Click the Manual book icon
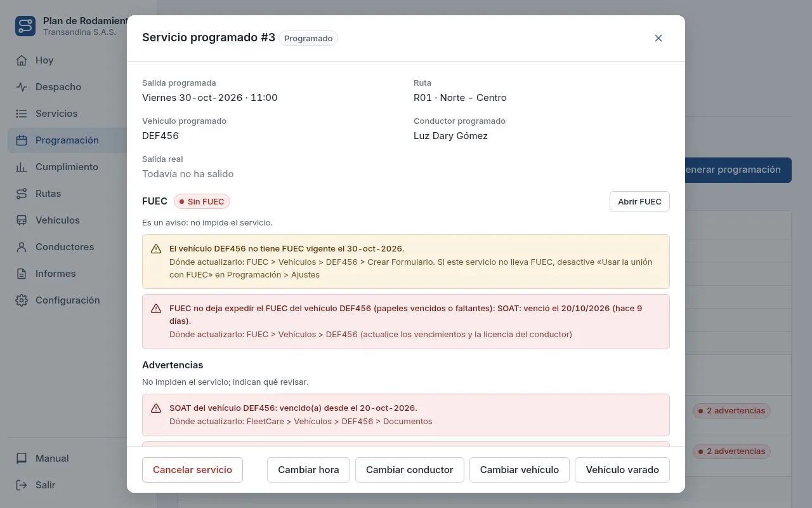812x508 pixels. (x=22, y=458)
